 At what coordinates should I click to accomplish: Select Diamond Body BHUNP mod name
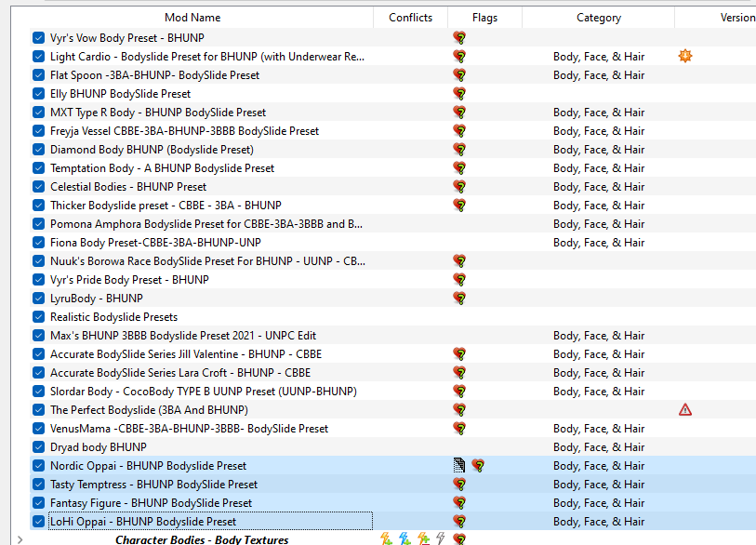pos(152,150)
